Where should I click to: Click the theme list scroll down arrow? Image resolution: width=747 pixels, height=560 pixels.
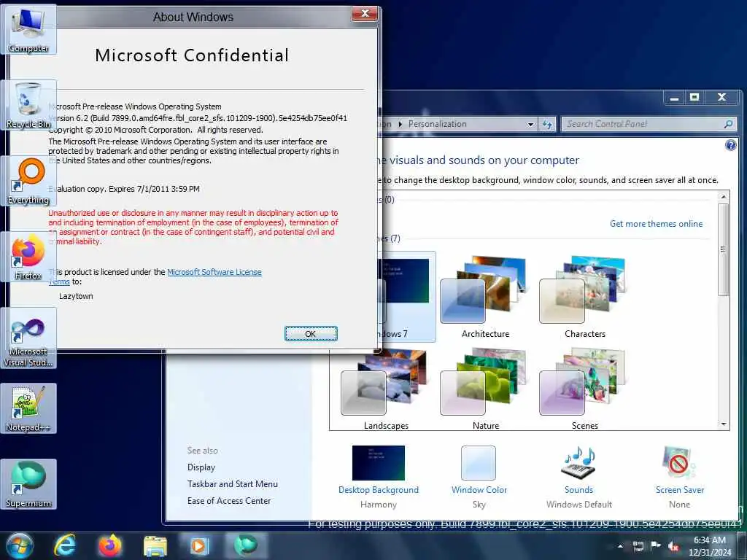pyautogui.click(x=723, y=424)
